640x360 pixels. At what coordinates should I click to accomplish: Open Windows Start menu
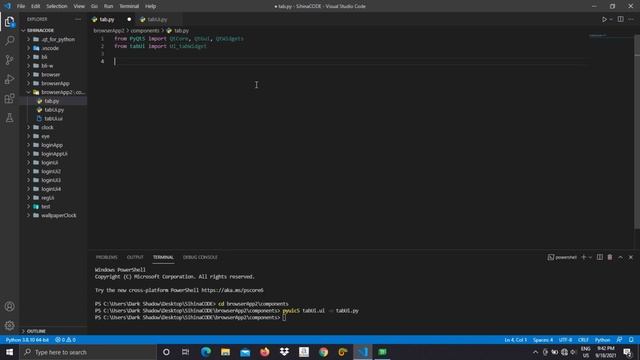pos(9,352)
